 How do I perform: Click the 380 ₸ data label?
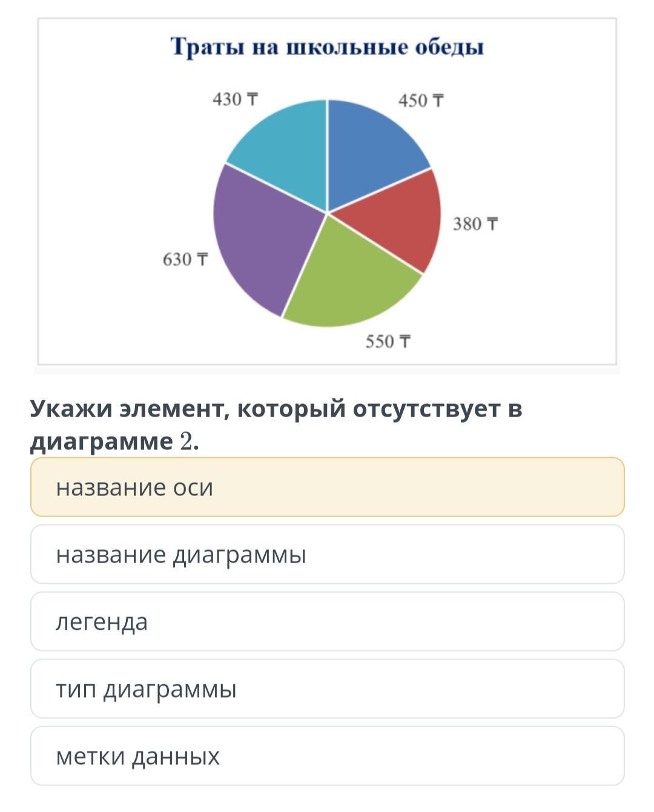point(475,224)
